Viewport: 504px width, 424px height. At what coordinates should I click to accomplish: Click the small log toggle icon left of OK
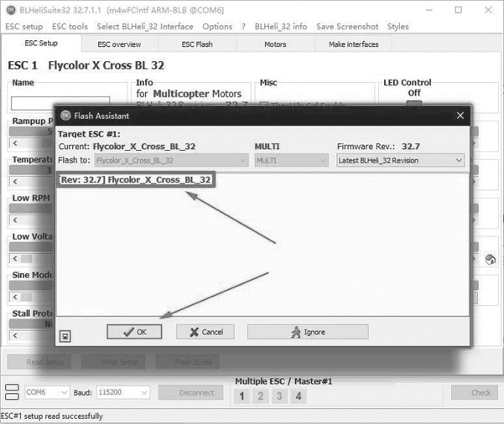65,336
